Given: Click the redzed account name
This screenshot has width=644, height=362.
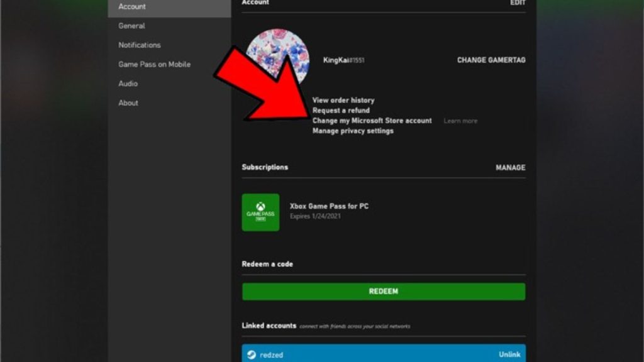Looking at the screenshot, I should tap(271, 355).
